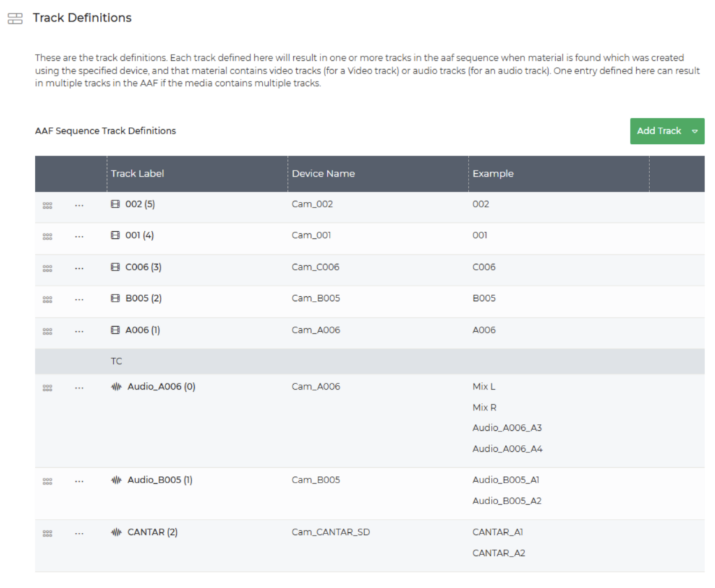Open the options menu for CANTAR (2) row
The height and width of the screenshot is (588, 715).
[80, 534]
